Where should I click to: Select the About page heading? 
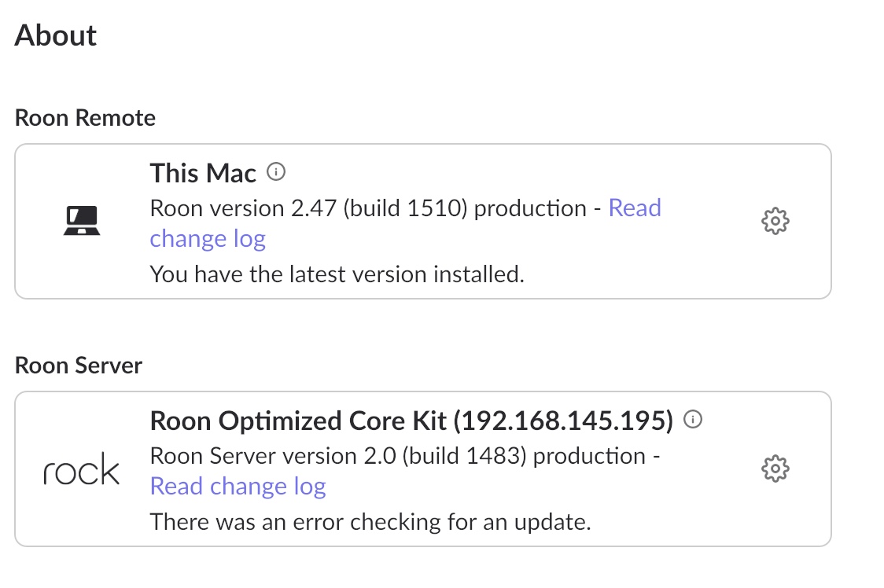point(55,35)
